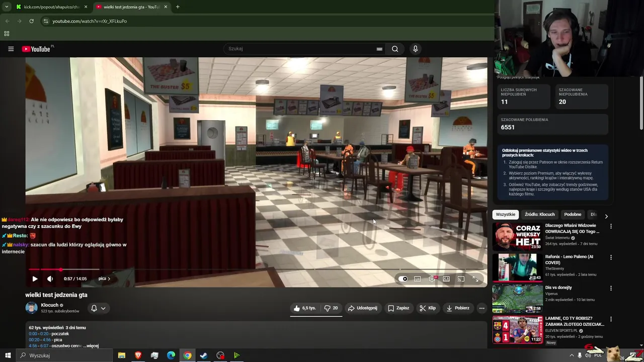This screenshot has height=362, width=644.
Task: Open player settings gear
Action: [432, 279]
